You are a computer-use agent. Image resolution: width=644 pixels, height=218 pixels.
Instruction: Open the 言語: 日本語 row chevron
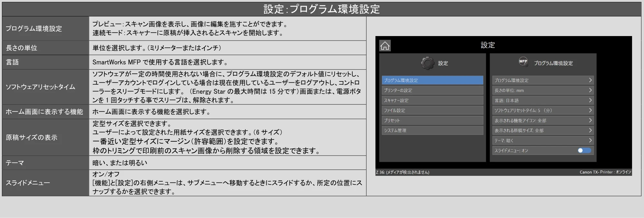pyautogui.click(x=590, y=100)
